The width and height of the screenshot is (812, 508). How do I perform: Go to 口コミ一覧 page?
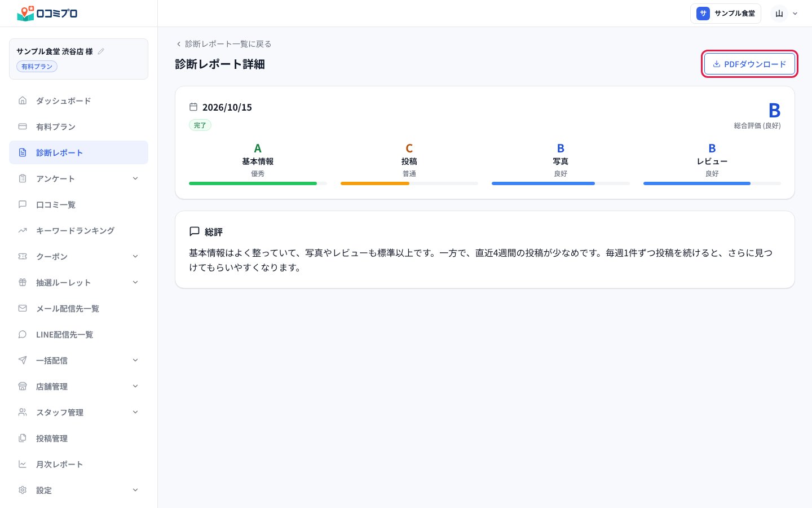coord(78,204)
